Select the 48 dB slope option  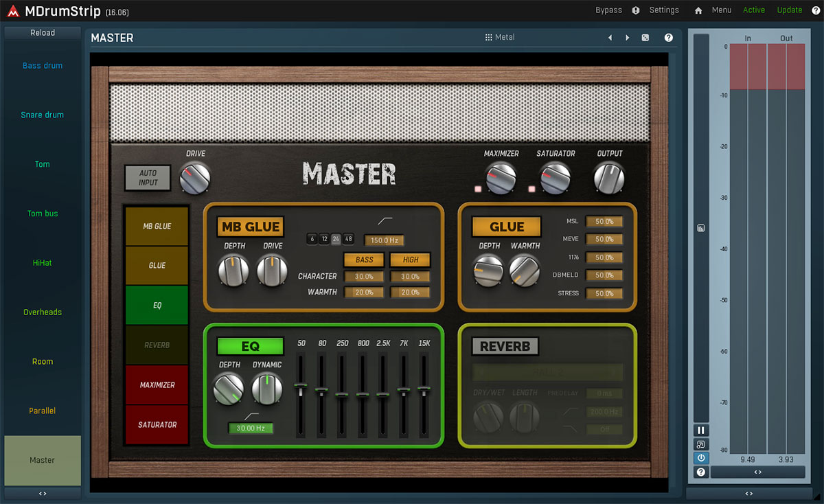[349, 239]
